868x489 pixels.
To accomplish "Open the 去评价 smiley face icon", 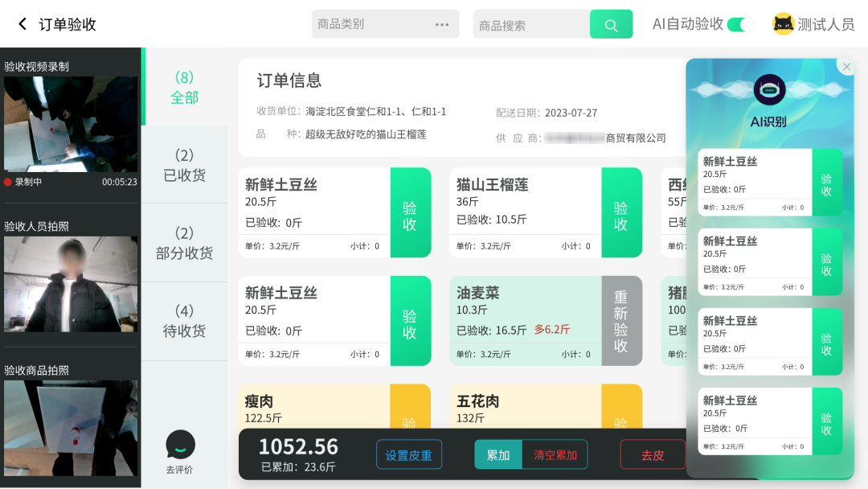I will [181, 445].
